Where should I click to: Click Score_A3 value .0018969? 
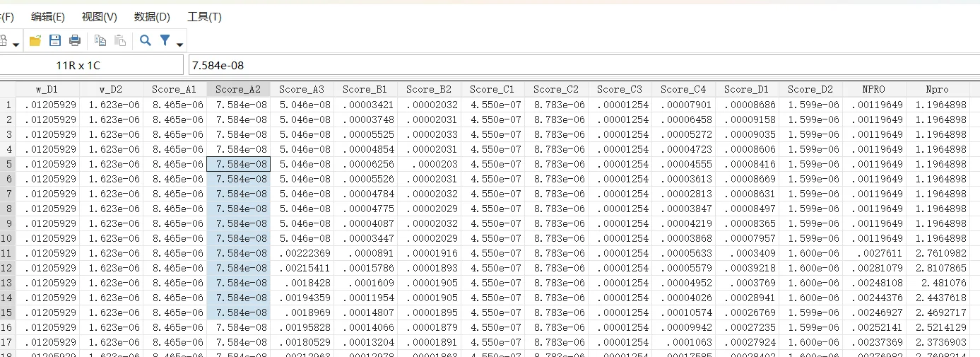click(302, 312)
